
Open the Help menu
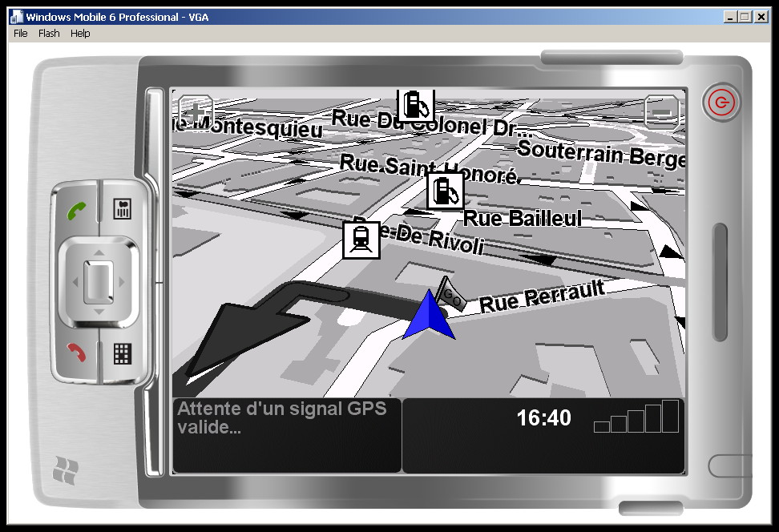pos(80,34)
